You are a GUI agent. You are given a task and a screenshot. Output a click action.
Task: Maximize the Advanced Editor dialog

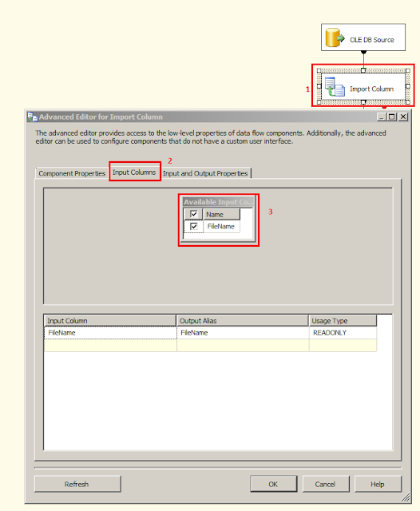[392, 117]
